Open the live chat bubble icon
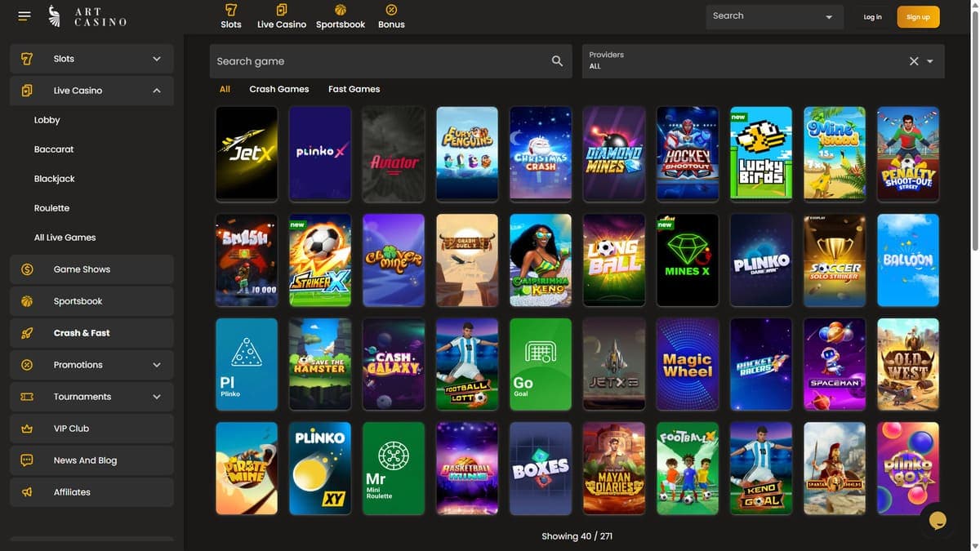980x551 pixels. [938, 521]
